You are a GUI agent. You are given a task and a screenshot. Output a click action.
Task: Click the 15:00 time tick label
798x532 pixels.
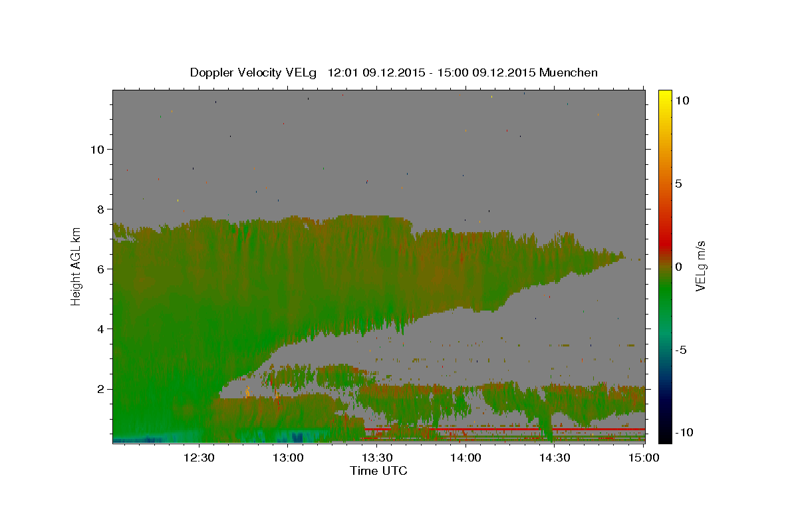coord(643,458)
